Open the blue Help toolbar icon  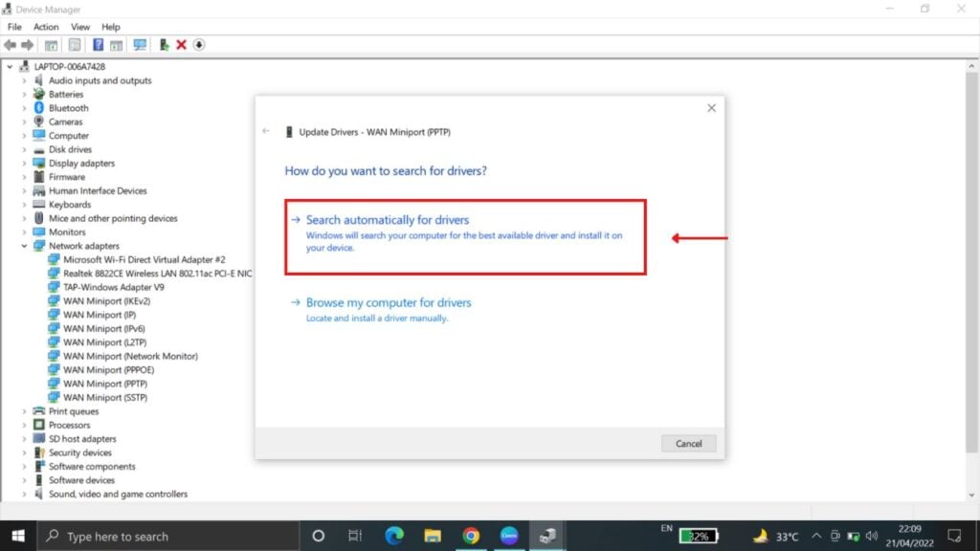point(99,45)
